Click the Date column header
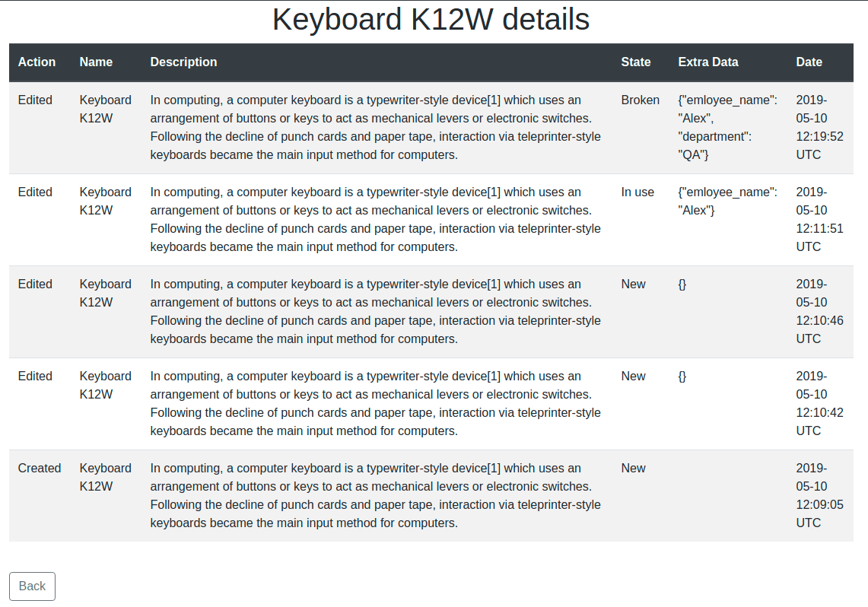 click(x=809, y=62)
